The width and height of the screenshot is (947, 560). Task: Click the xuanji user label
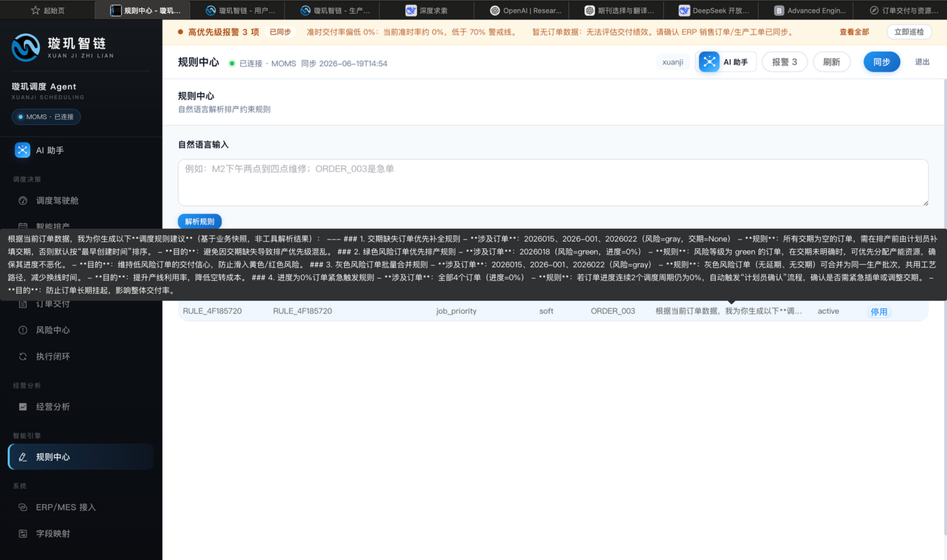[673, 62]
